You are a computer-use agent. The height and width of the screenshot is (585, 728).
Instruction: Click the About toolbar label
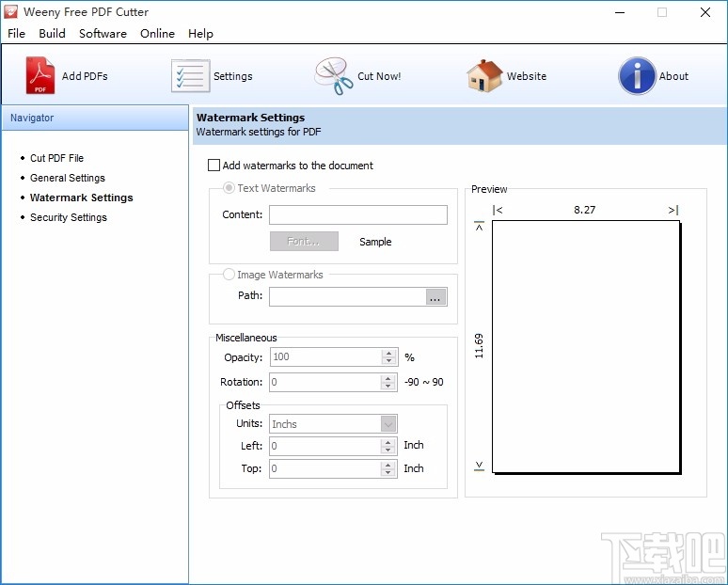click(x=673, y=76)
